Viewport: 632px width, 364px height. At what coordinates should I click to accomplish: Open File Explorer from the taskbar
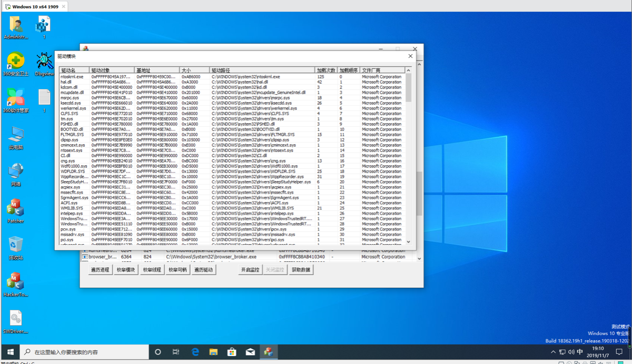point(213,352)
